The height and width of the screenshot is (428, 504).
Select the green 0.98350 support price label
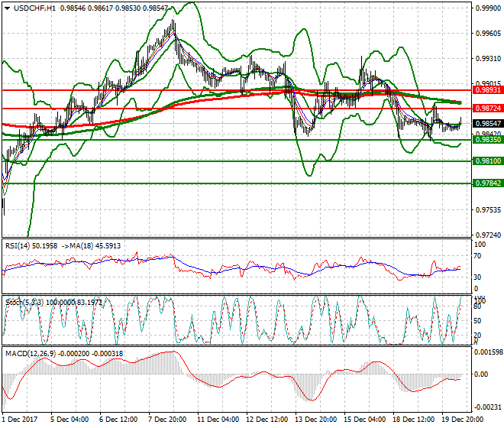(x=486, y=140)
